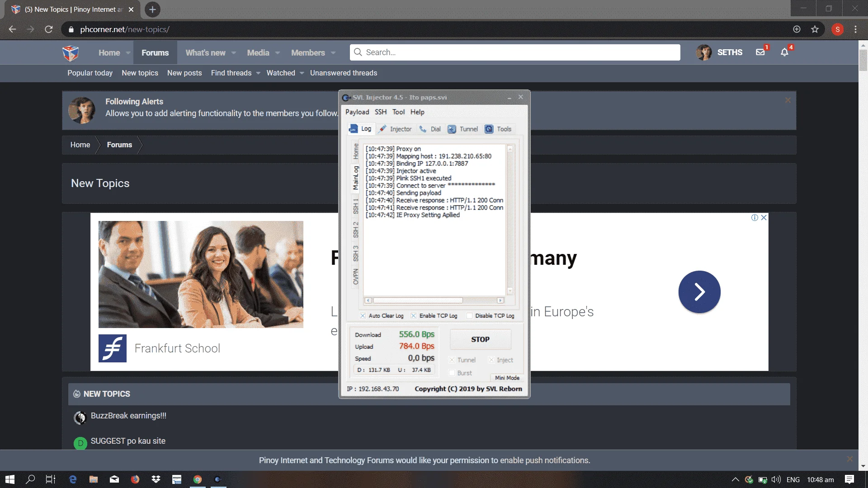Expand the Home nav dropdown arrow

(128, 53)
